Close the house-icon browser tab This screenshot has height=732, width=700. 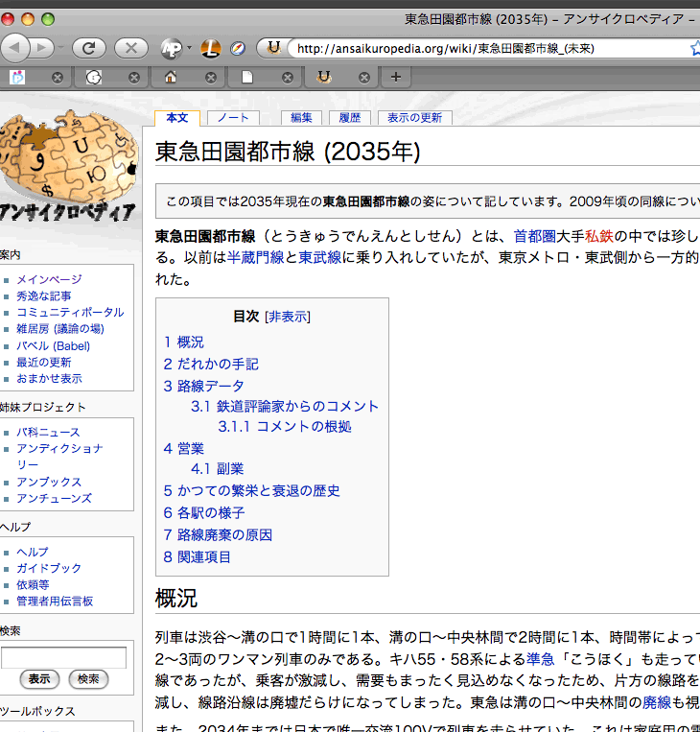[x=211, y=78]
